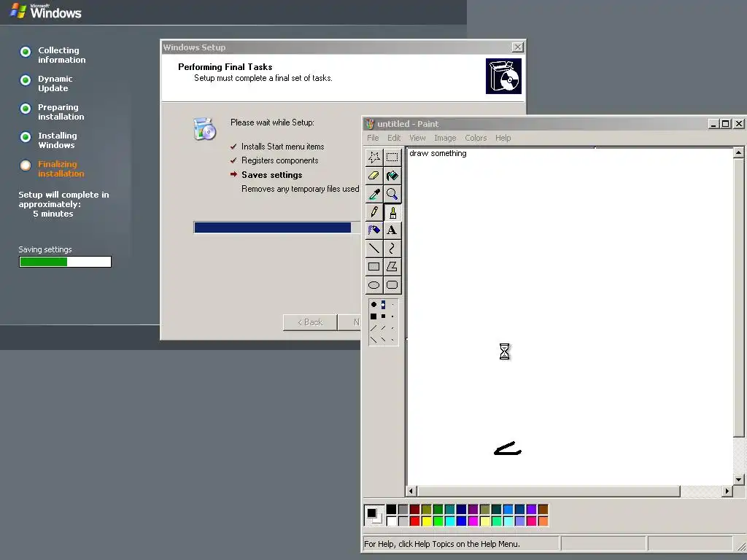Screen dimensions: 747x560
Task: Click the green Saving settings progress bar
Action: point(65,262)
